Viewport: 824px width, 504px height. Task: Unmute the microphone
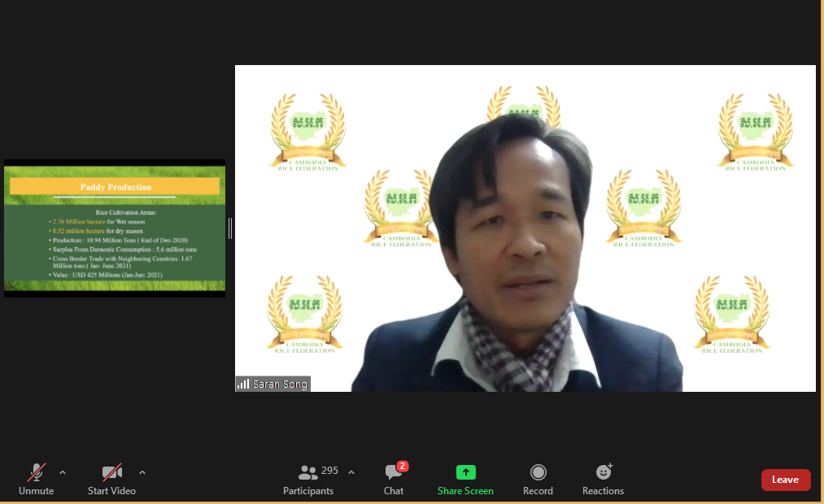37,480
